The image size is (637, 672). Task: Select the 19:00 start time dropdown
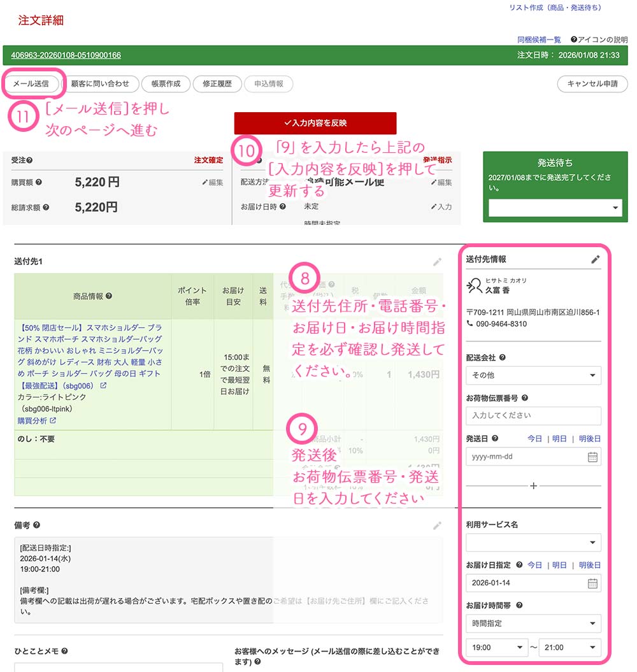(496, 648)
